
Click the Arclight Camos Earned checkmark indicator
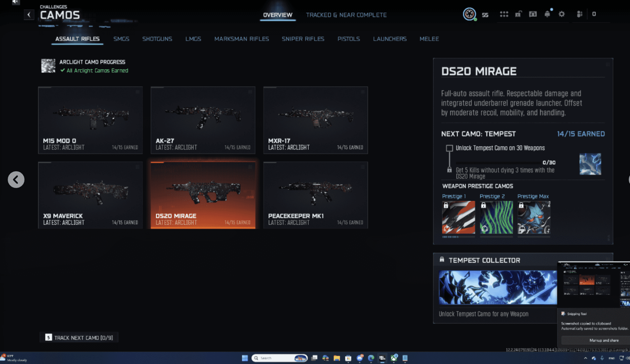pos(62,70)
